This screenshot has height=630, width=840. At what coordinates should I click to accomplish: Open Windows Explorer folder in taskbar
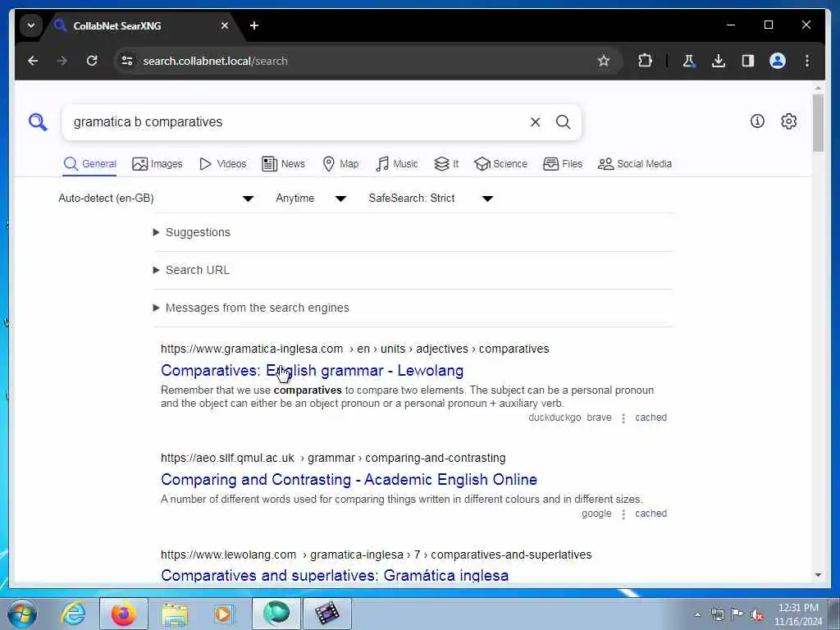click(x=175, y=614)
